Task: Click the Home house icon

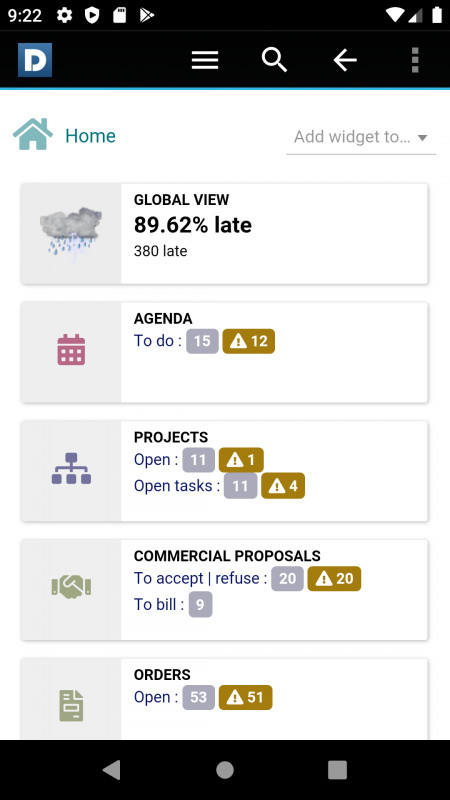Action: 33,134
